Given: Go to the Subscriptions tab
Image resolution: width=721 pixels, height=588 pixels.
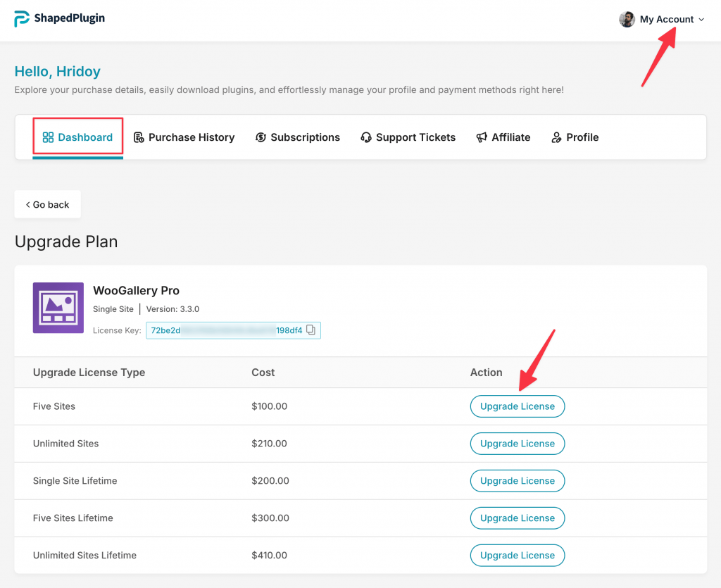Looking at the screenshot, I should click(x=298, y=137).
